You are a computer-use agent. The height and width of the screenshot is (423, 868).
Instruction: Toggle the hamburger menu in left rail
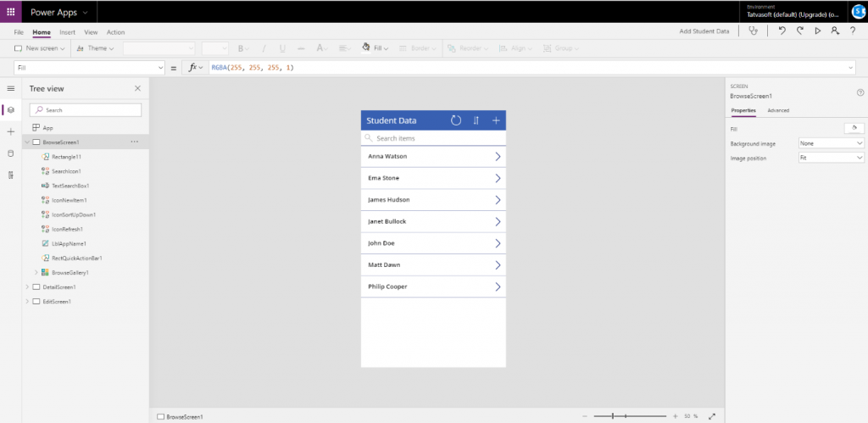pyautogui.click(x=10, y=89)
